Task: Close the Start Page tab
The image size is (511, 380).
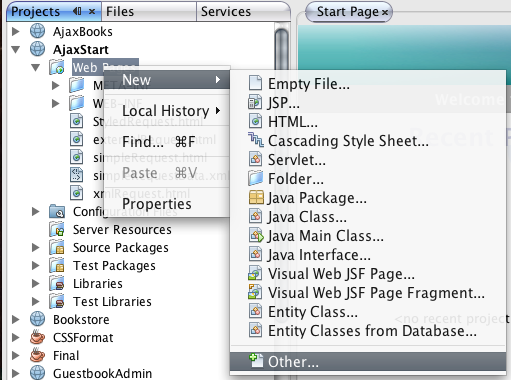Action: point(385,12)
